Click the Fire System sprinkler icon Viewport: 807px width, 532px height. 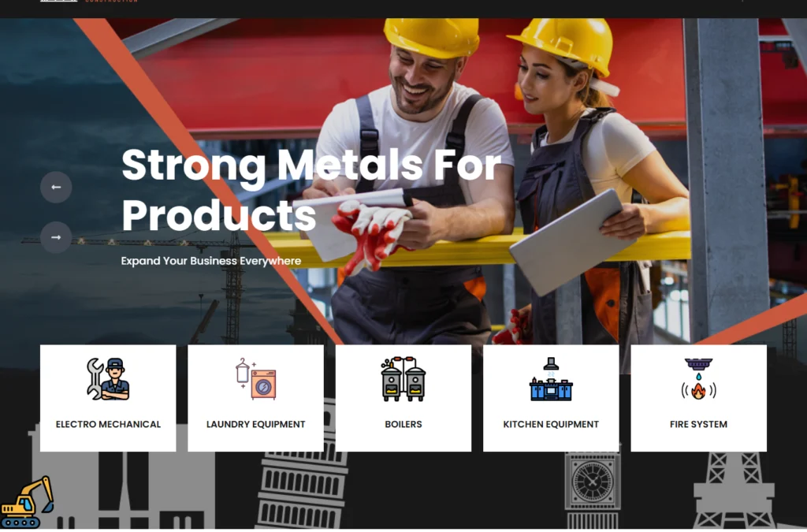pos(698,378)
